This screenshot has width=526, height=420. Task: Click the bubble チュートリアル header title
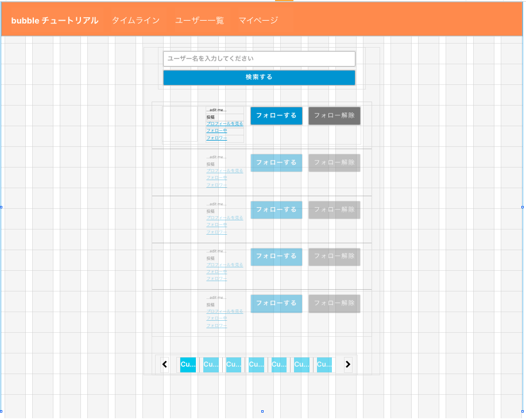click(55, 21)
